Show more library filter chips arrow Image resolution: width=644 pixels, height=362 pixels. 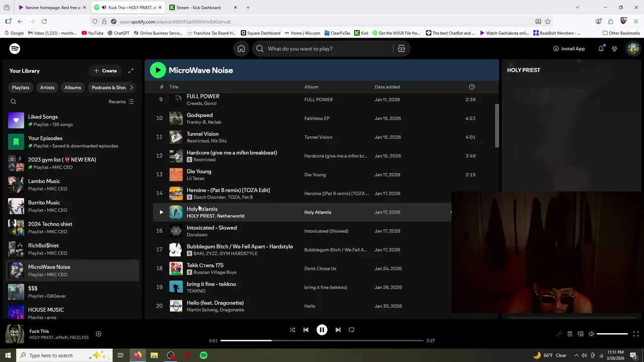tap(131, 87)
